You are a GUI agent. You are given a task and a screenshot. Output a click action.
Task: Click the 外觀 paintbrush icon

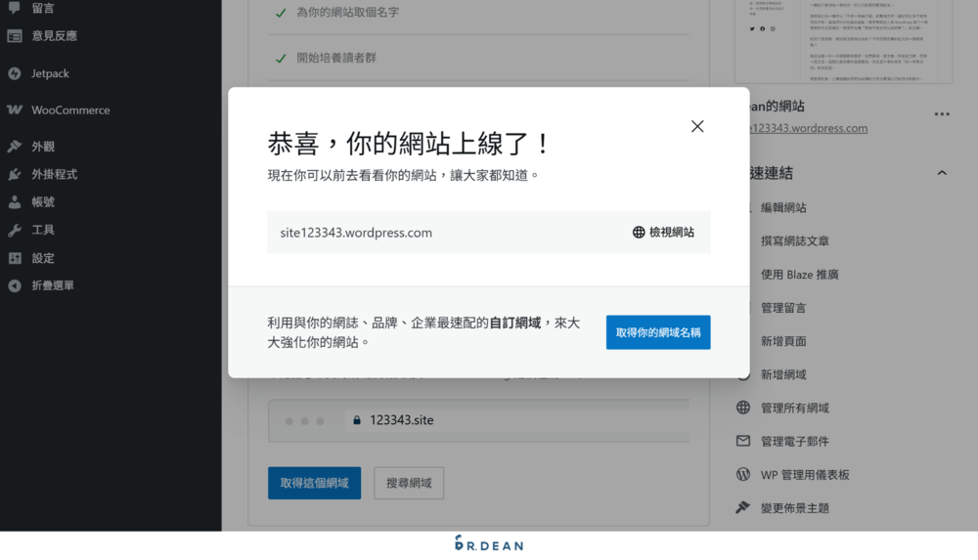[x=15, y=147]
